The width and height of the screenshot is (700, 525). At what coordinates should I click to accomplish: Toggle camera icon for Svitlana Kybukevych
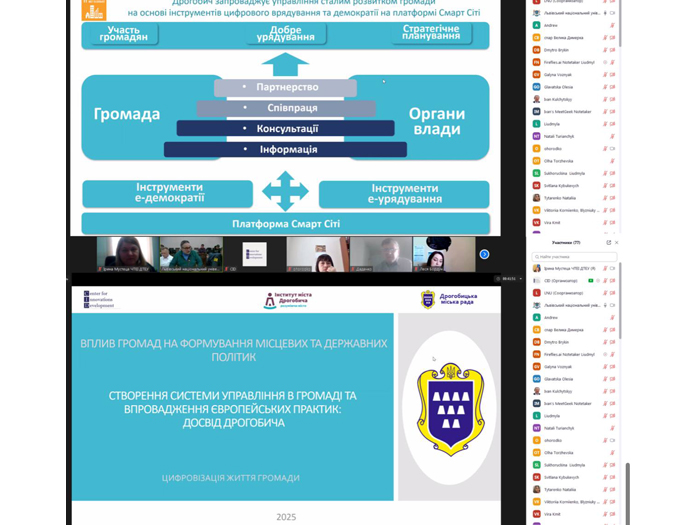612,477
